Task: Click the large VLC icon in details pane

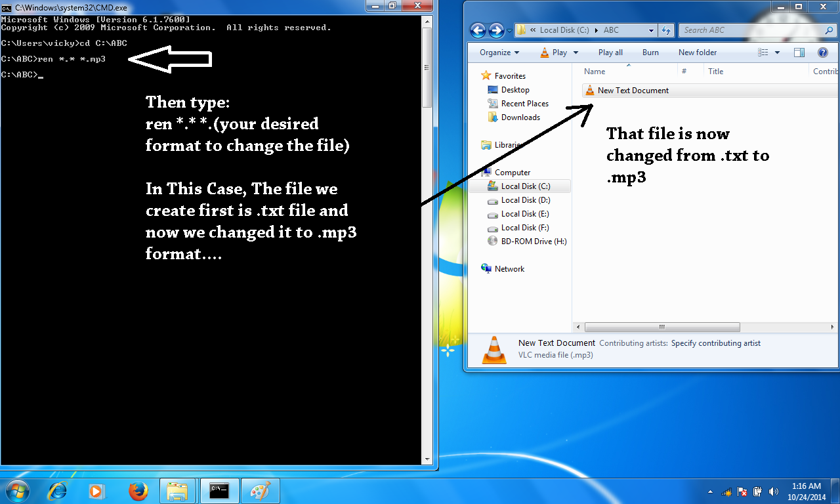Action: (494, 350)
